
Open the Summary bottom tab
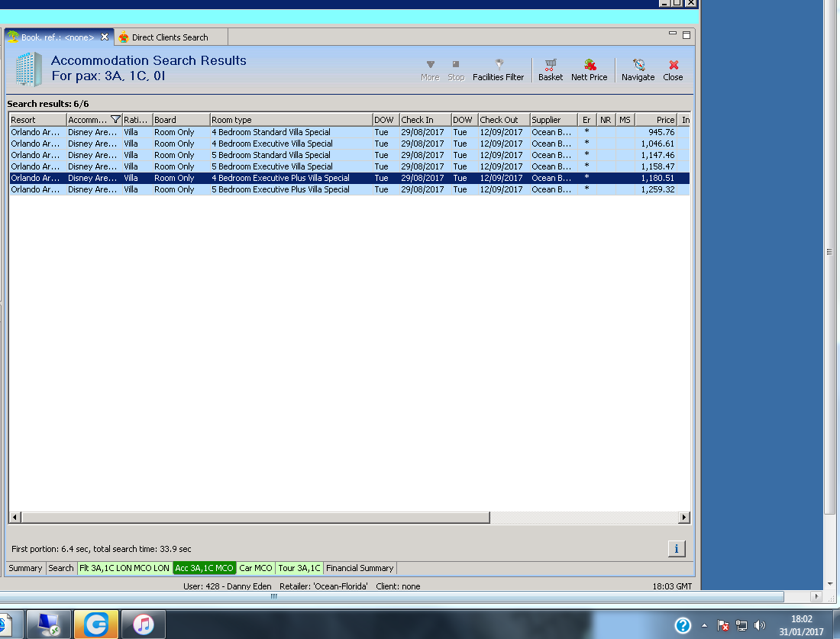click(25, 568)
